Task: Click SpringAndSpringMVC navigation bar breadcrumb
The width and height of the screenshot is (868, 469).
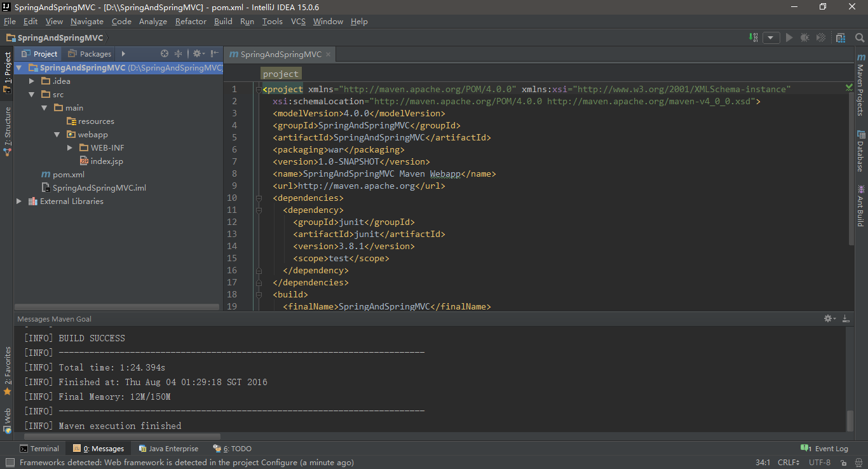Action: click(x=55, y=37)
